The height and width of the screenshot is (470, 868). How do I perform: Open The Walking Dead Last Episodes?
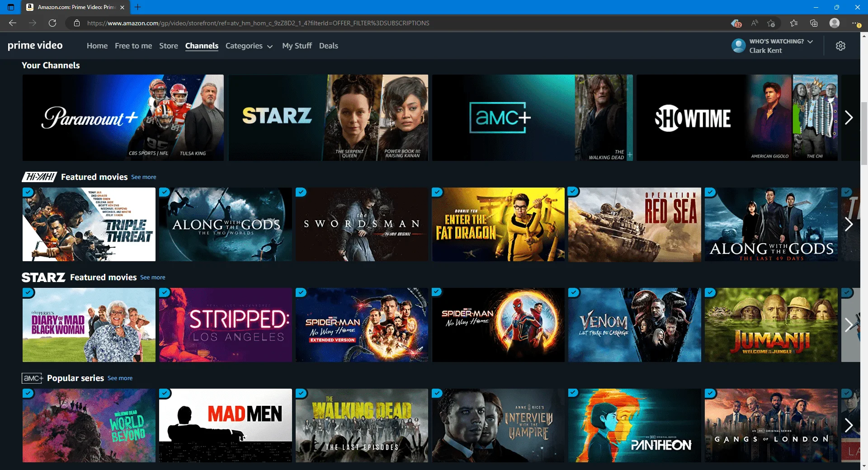[362, 425]
